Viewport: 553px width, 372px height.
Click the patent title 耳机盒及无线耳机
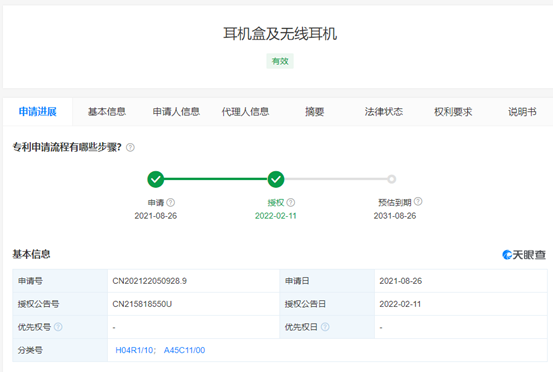280,34
